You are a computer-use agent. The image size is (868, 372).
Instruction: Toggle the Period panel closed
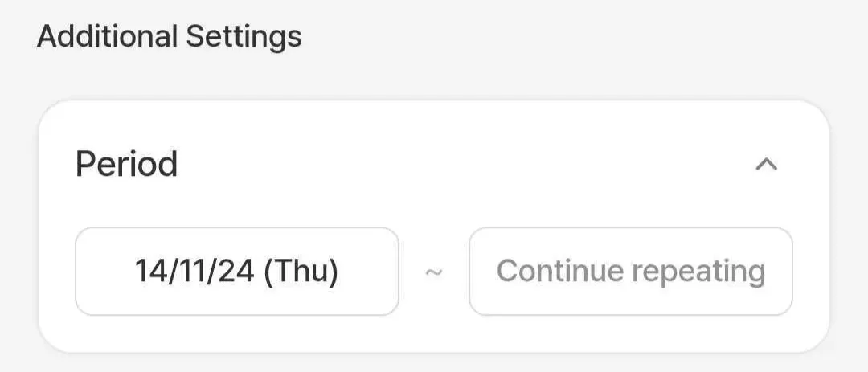coord(766,165)
